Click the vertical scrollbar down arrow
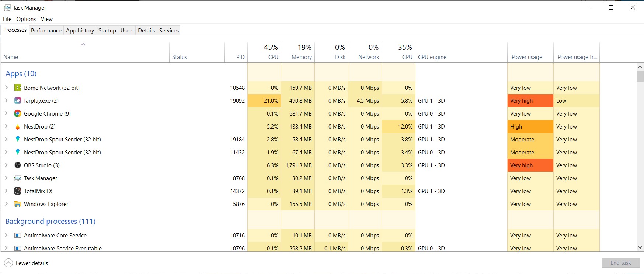This screenshot has width=644, height=274. (640, 248)
